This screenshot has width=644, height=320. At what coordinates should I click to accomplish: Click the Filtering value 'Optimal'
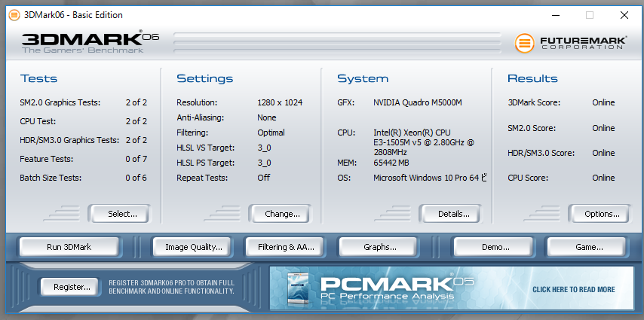pos(271,133)
